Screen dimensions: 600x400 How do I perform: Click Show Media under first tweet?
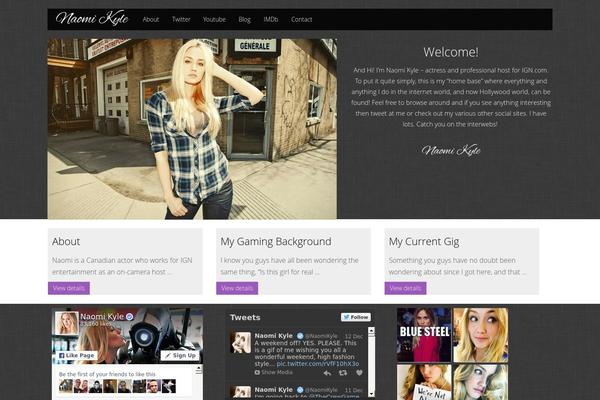tap(273, 372)
